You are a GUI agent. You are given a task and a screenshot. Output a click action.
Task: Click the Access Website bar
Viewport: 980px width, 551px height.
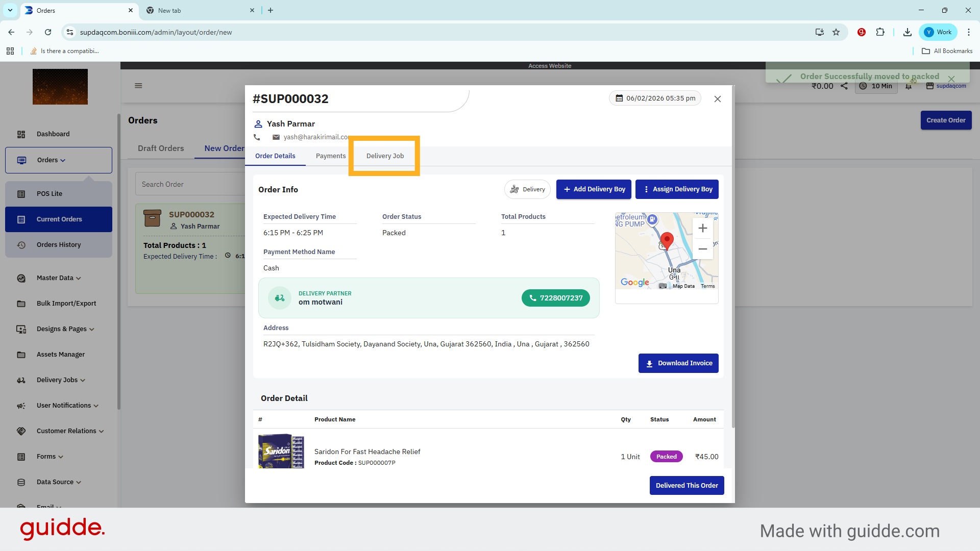pyautogui.click(x=550, y=66)
